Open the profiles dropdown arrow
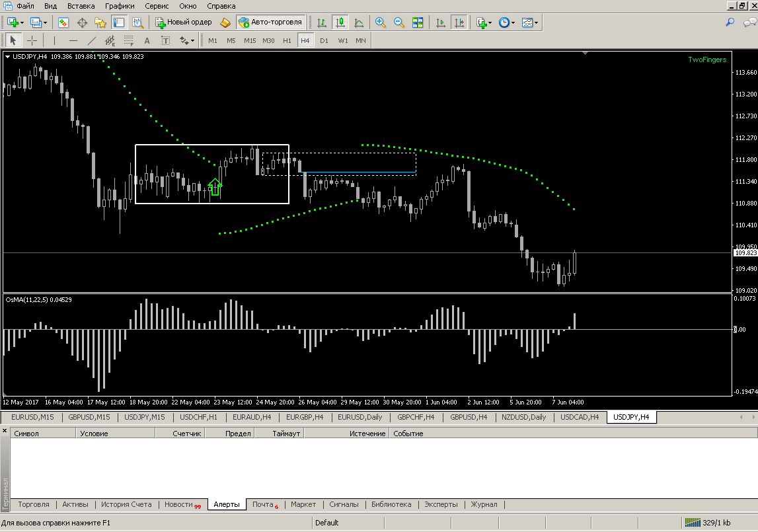Image resolution: width=758 pixels, height=532 pixels. pyautogui.click(x=46, y=22)
